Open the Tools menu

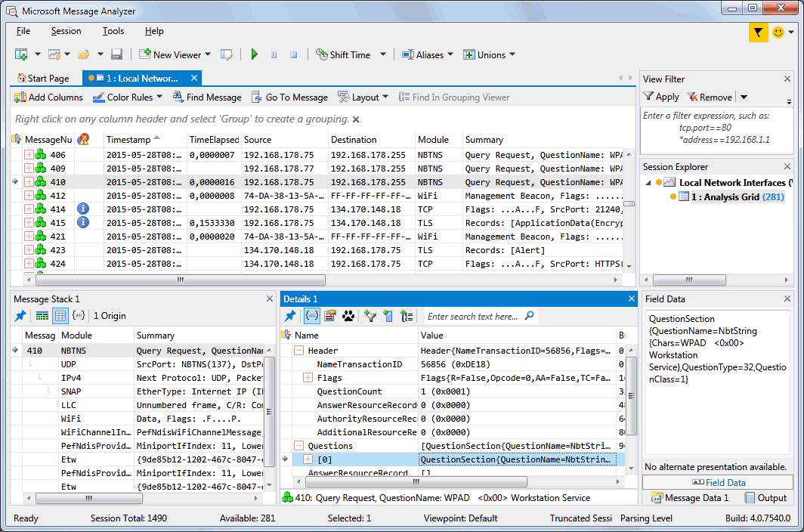pyautogui.click(x=113, y=31)
